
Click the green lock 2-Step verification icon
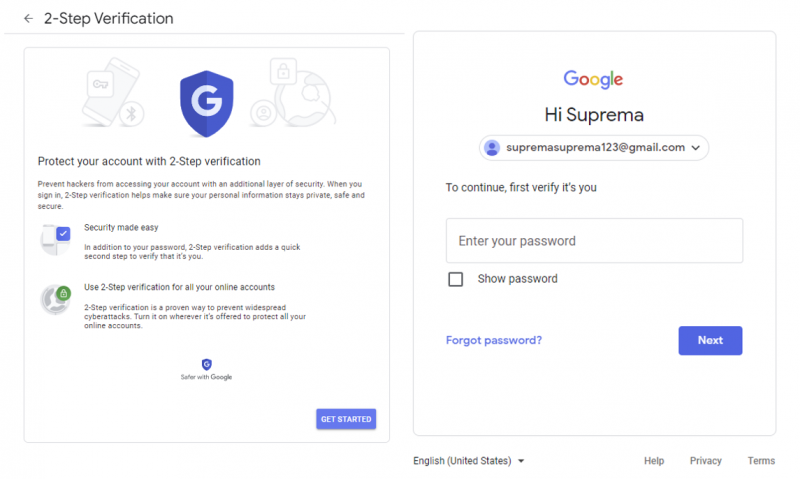[63, 293]
